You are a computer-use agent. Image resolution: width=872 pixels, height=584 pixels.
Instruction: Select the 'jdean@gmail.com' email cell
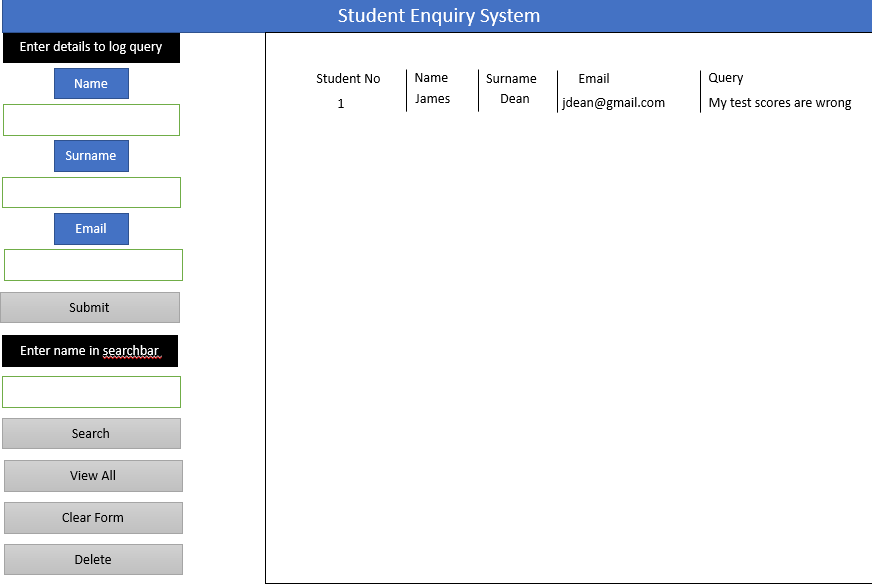pos(613,103)
